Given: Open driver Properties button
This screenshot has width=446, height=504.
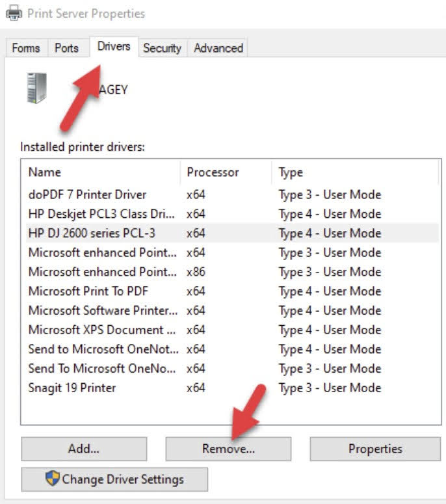Looking at the screenshot, I should [375, 449].
